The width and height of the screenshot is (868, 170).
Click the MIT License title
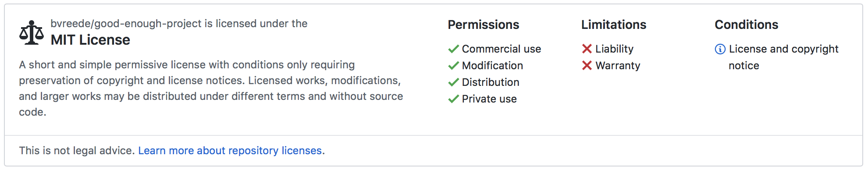click(90, 40)
